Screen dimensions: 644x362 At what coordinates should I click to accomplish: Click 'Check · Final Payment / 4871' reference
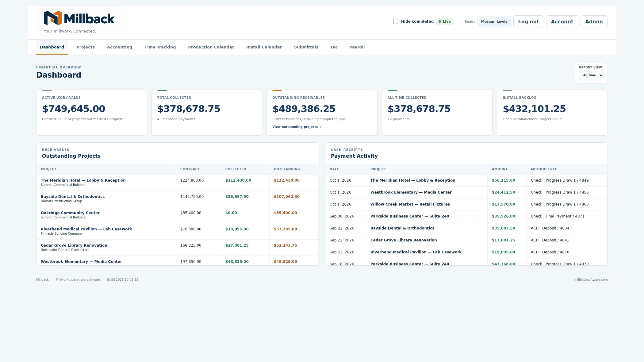point(557,216)
